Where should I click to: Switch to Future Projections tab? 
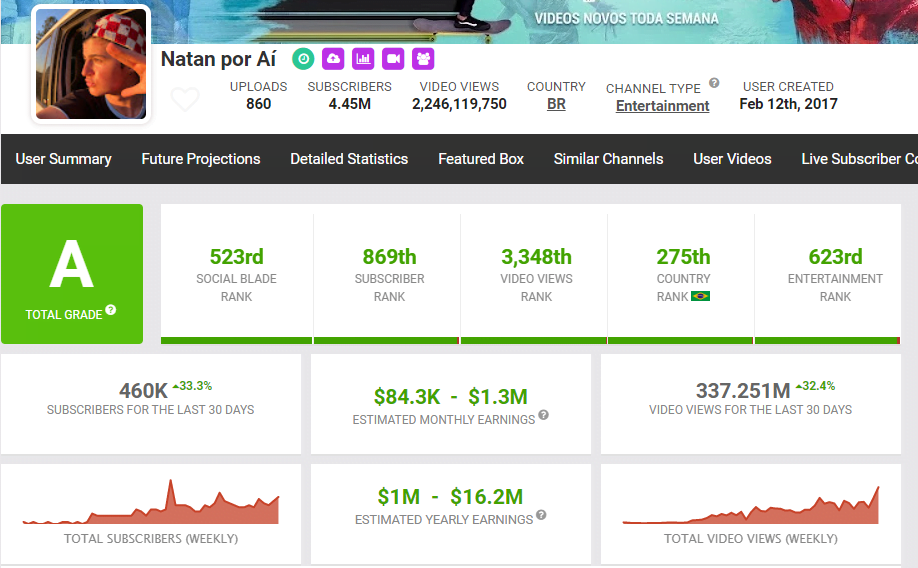point(201,159)
